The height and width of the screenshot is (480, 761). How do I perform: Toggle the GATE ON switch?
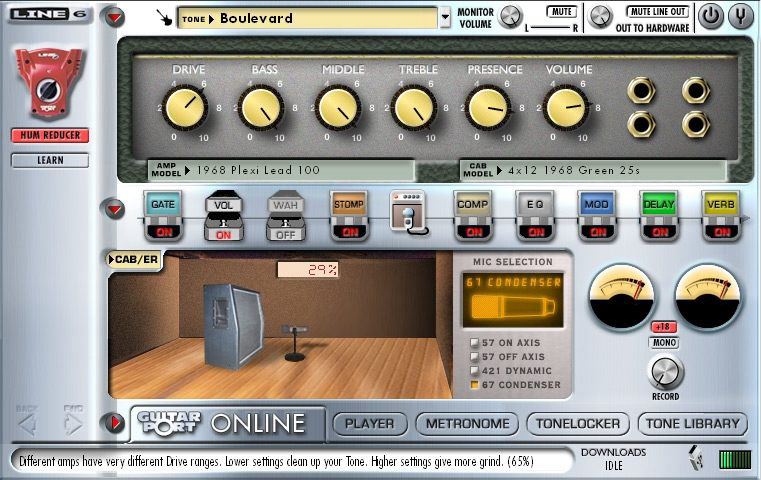(164, 232)
